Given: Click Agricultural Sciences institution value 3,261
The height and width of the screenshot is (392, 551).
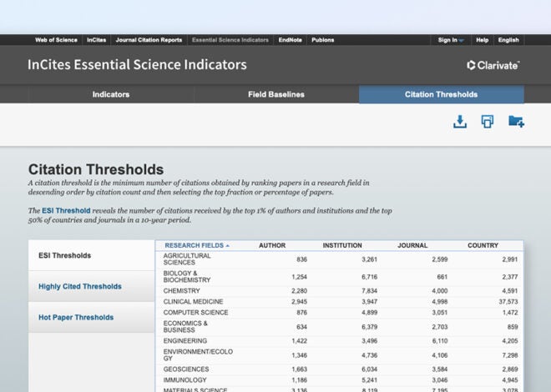Looking at the screenshot, I should pos(369,259).
